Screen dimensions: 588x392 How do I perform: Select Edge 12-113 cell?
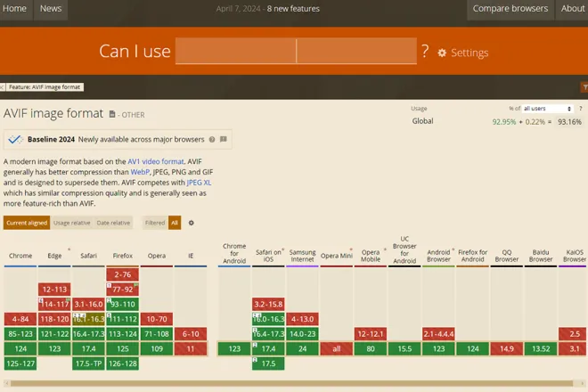coord(54,290)
